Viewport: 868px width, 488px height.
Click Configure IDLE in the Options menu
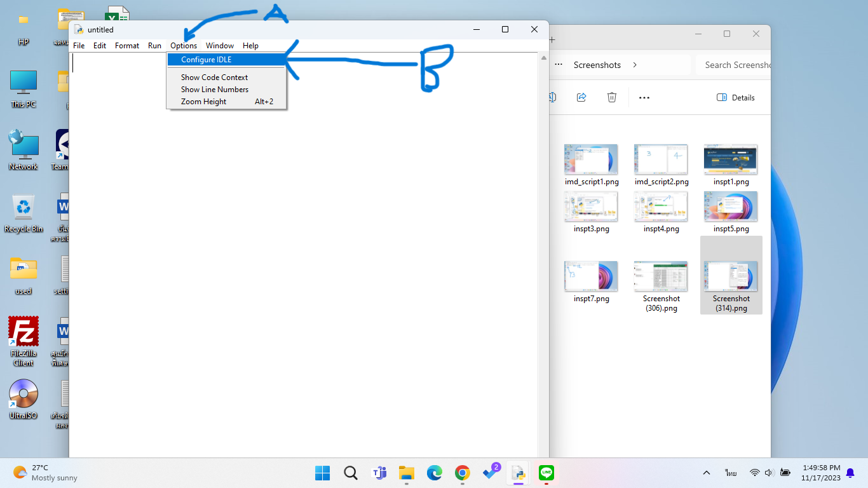click(x=206, y=60)
